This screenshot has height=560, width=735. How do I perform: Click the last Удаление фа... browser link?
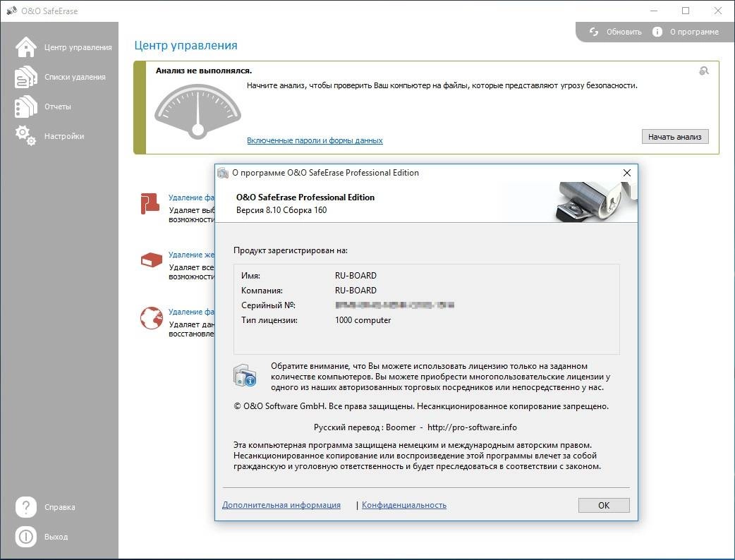point(191,312)
